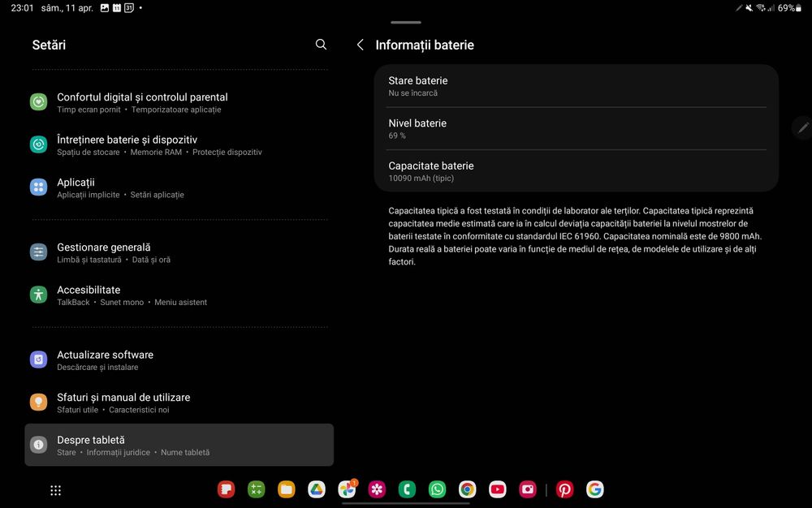Viewport: 812px width, 508px height.
Task: Open Gestionare generală settings
Action: [179, 252]
